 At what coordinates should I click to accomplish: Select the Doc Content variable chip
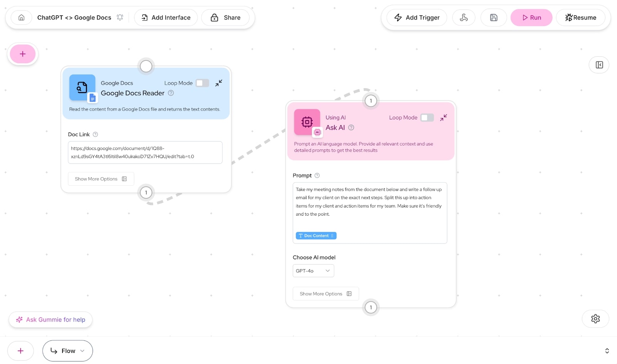tap(316, 236)
